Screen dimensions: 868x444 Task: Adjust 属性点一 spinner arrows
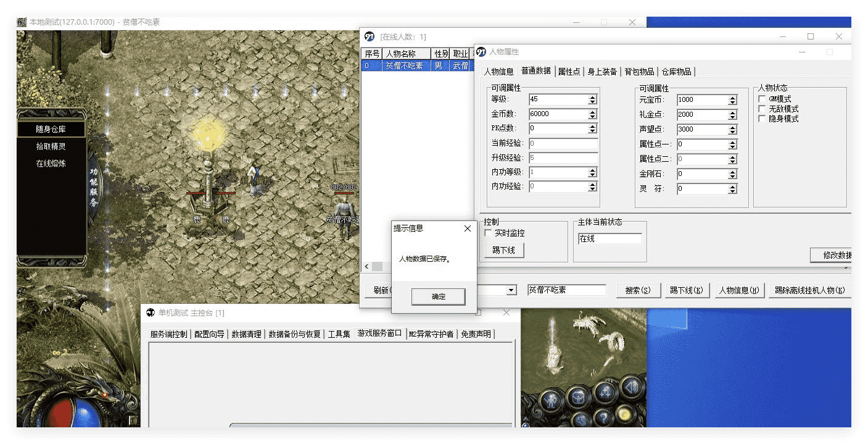(x=732, y=145)
